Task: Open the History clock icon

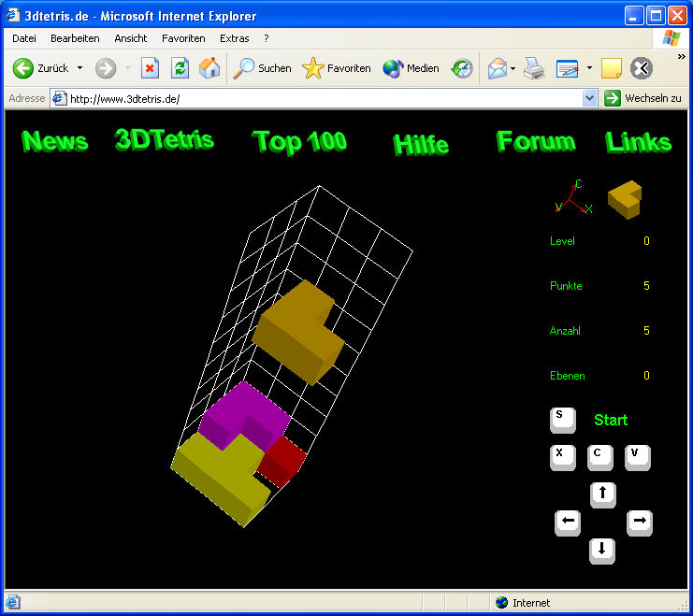Action: (462, 68)
